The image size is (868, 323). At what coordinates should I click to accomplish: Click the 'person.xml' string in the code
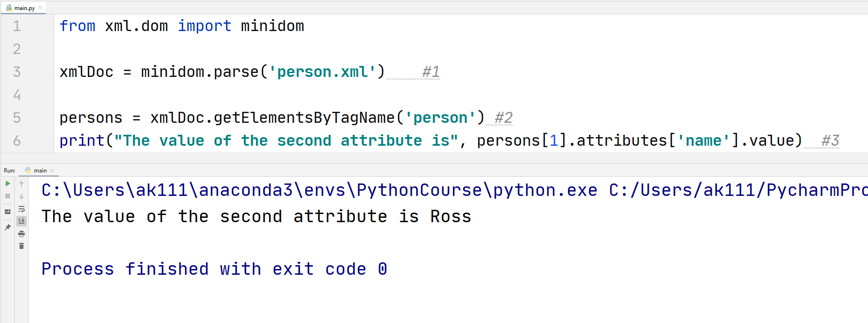[322, 71]
